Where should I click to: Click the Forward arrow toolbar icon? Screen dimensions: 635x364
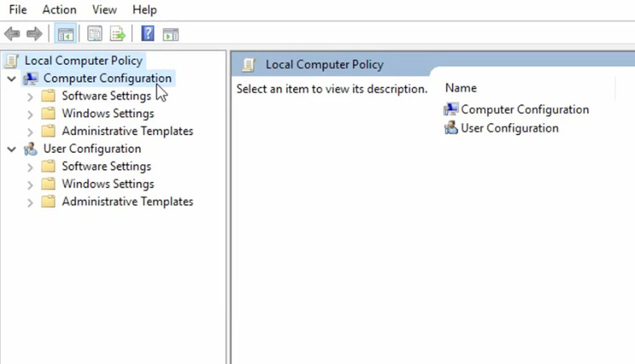click(x=34, y=34)
